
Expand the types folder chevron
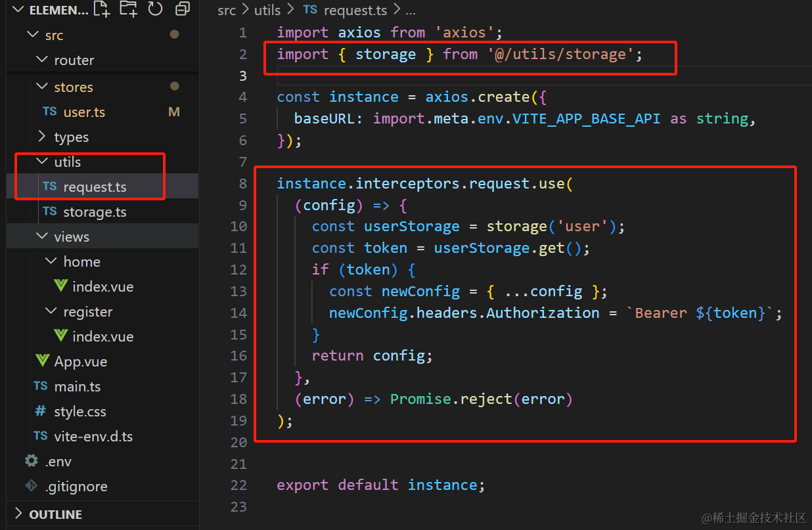[42, 137]
